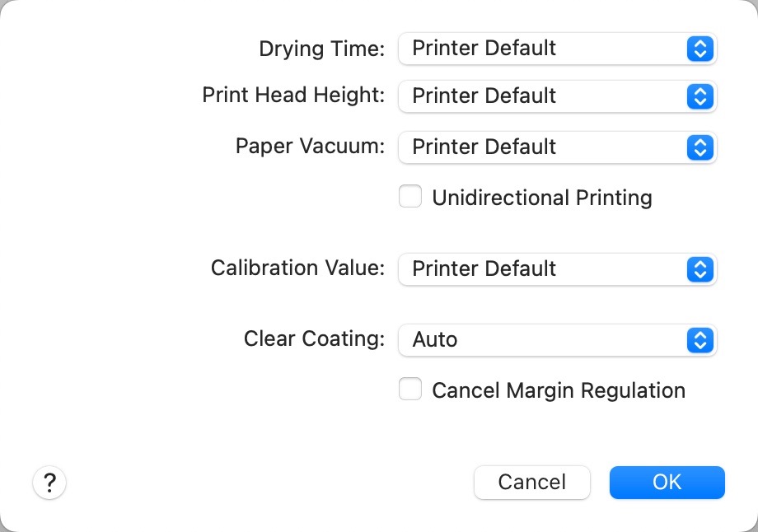This screenshot has height=532, width=758.
Task: Click the Print Head Height chevron arrows
Action: click(x=698, y=96)
